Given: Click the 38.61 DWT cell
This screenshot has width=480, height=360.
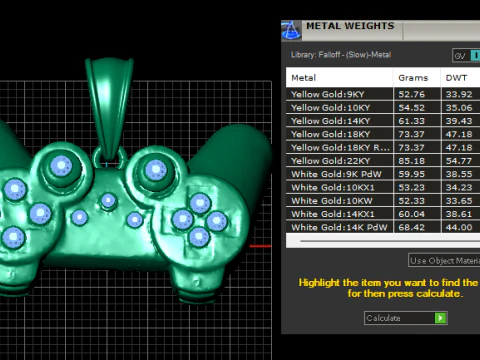Looking at the screenshot, I should [461, 214].
